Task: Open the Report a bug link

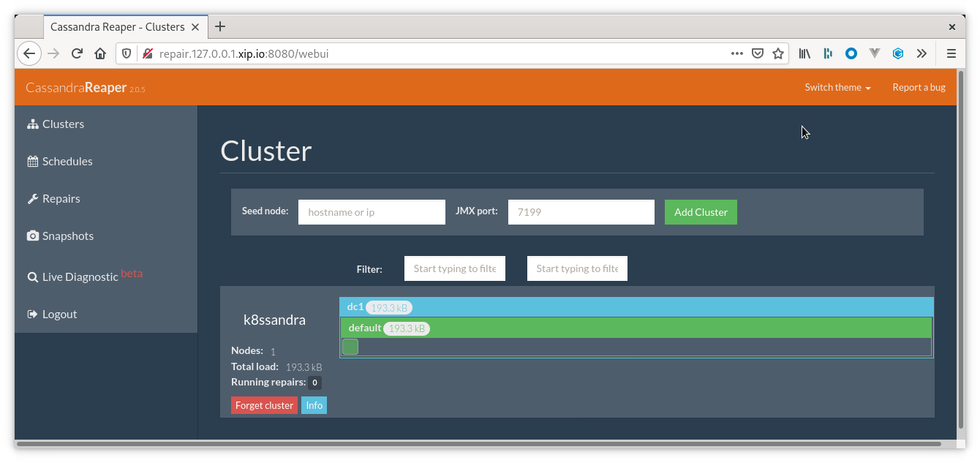Action: [x=919, y=87]
